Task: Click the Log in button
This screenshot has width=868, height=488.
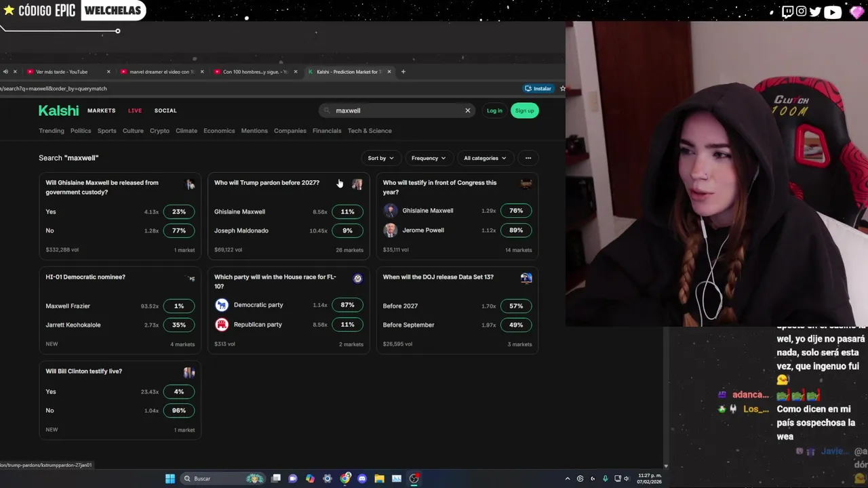Action: click(494, 110)
